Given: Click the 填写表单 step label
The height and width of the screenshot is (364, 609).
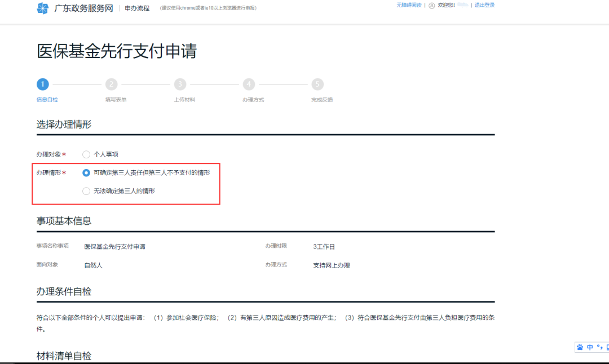Looking at the screenshot, I should click(x=116, y=100).
